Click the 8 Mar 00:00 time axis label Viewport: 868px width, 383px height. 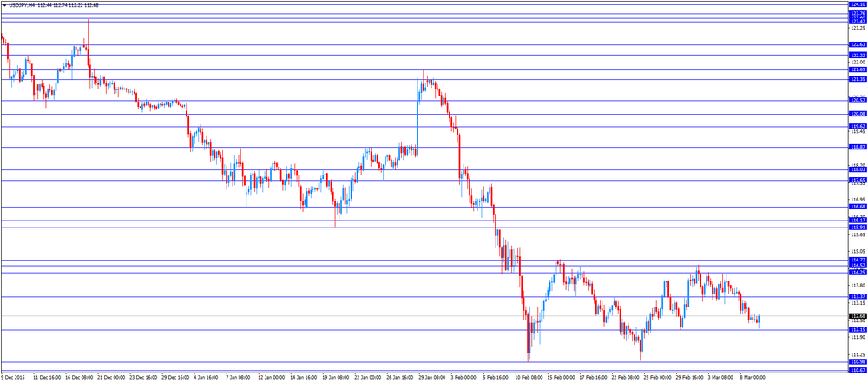(754, 378)
